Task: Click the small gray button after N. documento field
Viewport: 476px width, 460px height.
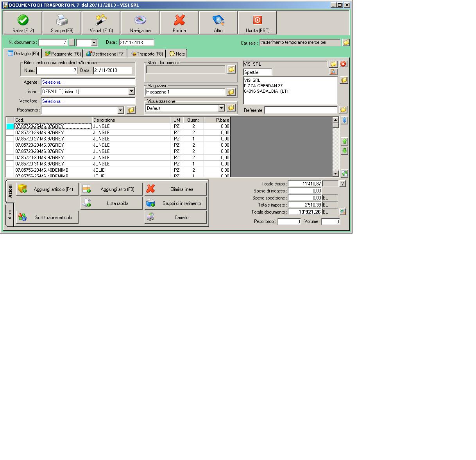Action: tap(72, 42)
